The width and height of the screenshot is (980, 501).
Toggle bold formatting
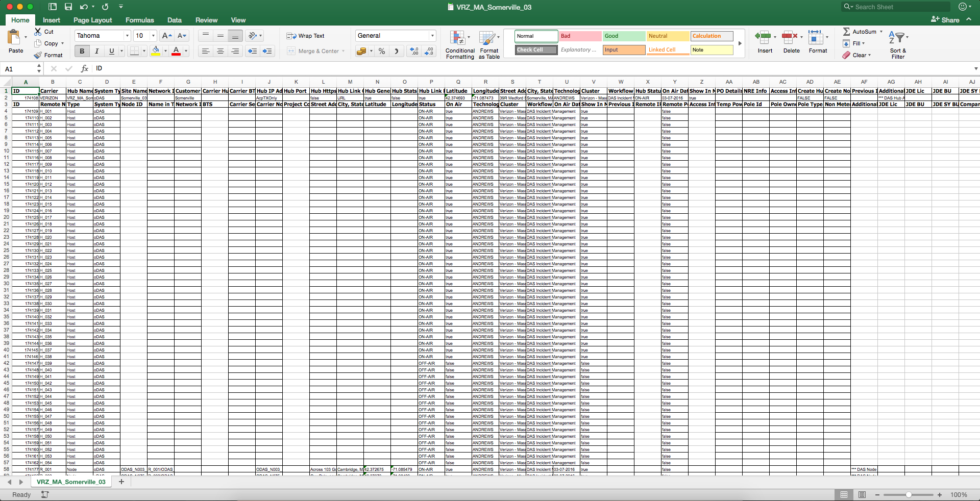pos(82,51)
